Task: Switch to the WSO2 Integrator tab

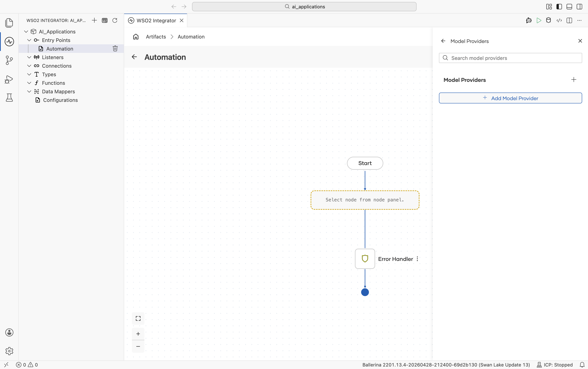Action: click(x=156, y=20)
